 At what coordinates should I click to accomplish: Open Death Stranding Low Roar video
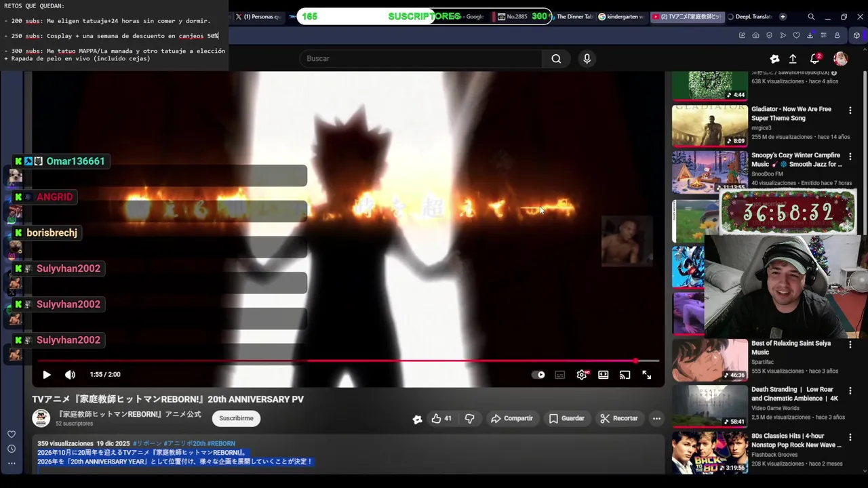[795, 394]
